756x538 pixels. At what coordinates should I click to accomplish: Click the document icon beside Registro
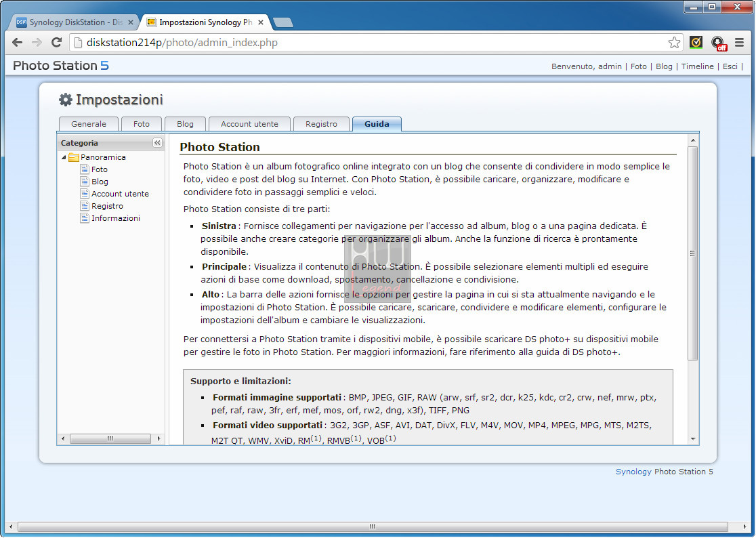coord(85,206)
